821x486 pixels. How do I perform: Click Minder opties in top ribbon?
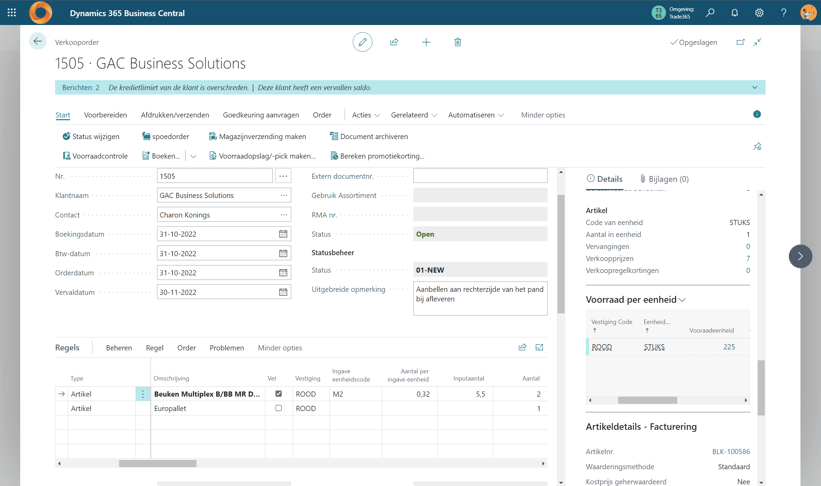pos(543,115)
